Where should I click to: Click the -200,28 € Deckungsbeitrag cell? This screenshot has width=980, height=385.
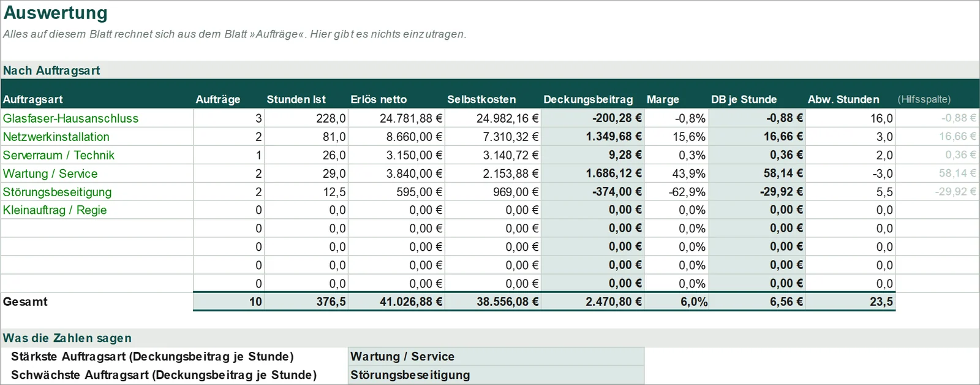pyautogui.click(x=593, y=118)
